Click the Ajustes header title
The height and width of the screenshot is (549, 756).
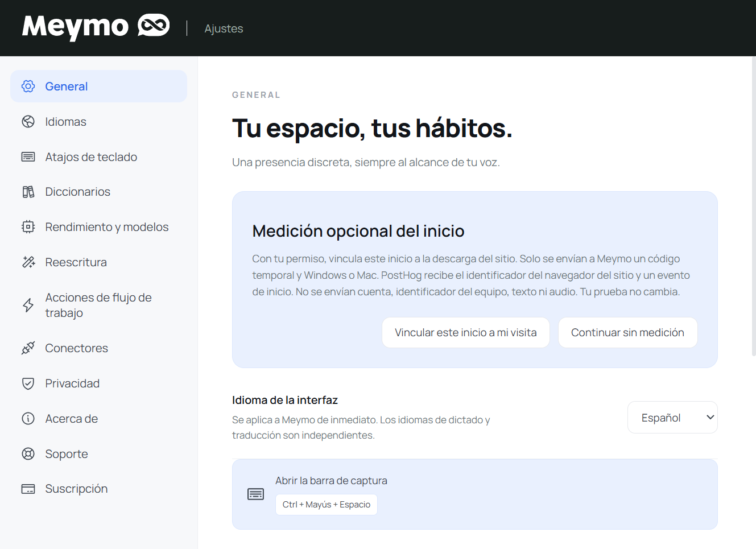pos(224,28)
